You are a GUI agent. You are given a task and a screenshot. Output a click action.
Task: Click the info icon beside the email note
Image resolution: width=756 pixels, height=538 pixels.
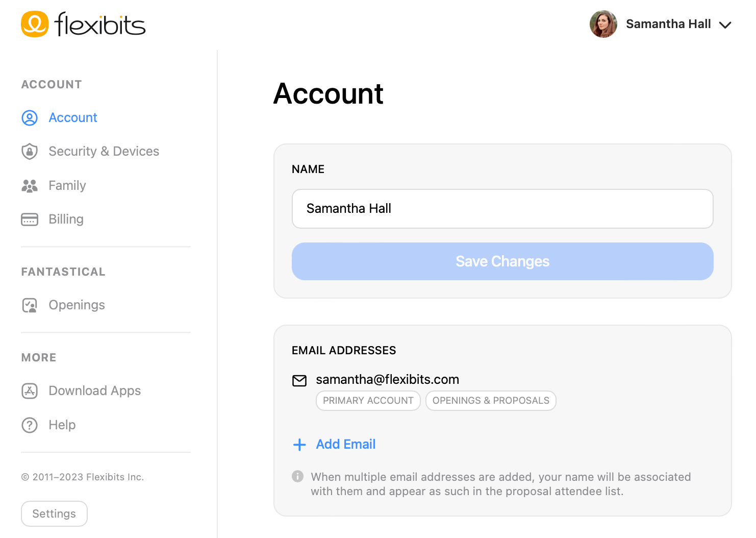297,476
